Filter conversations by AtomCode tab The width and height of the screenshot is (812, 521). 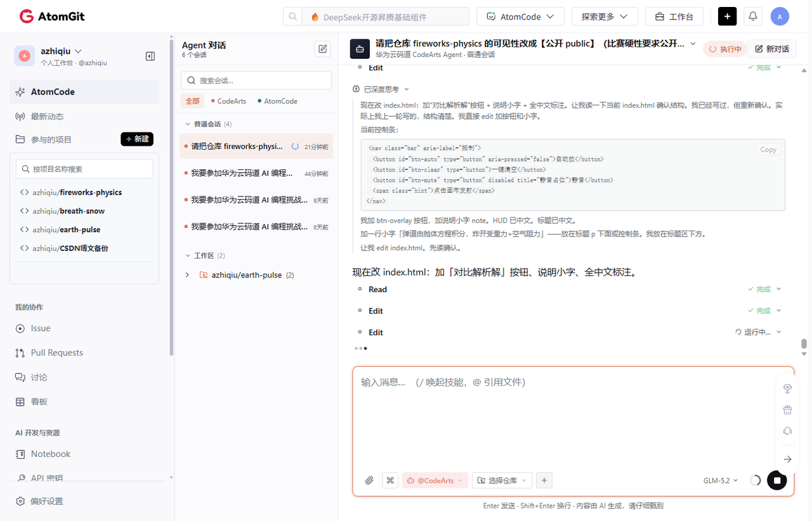(x=277, y=101)
